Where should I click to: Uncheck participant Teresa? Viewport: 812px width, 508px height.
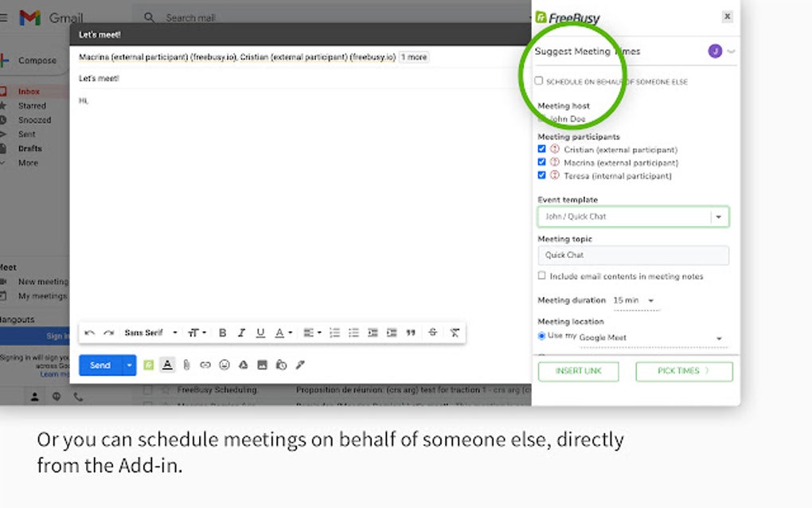tap(541, 175)
